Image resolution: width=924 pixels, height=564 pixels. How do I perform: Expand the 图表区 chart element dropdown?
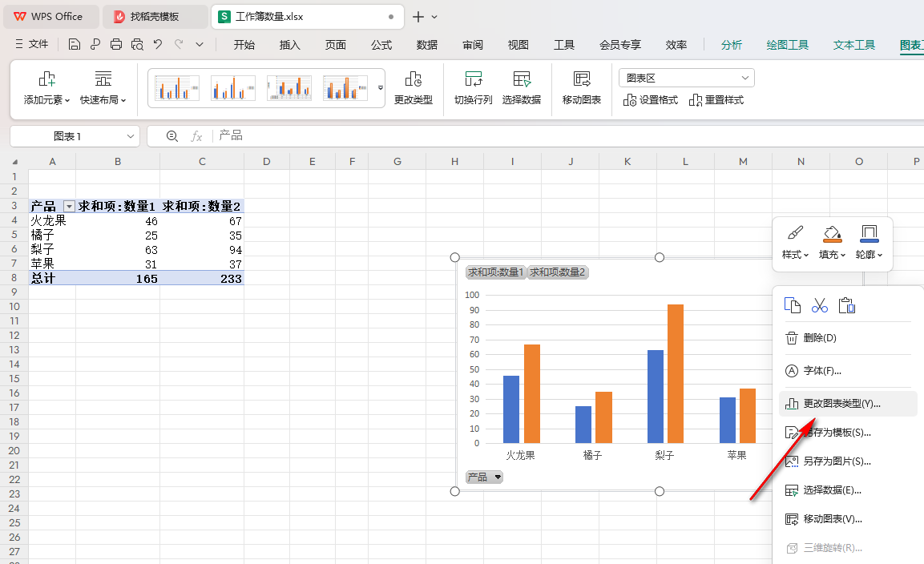[x=744, y=78]
